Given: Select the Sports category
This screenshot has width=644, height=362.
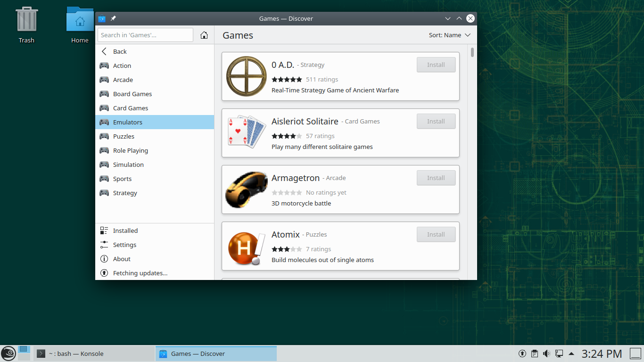Looking at the screenshot, I should coord(155,179).
